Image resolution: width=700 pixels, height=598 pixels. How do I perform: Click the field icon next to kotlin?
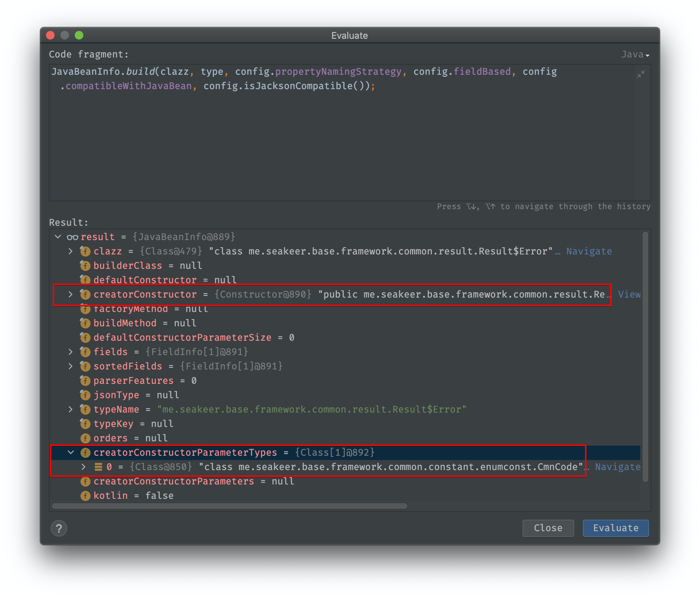point(85,496)
